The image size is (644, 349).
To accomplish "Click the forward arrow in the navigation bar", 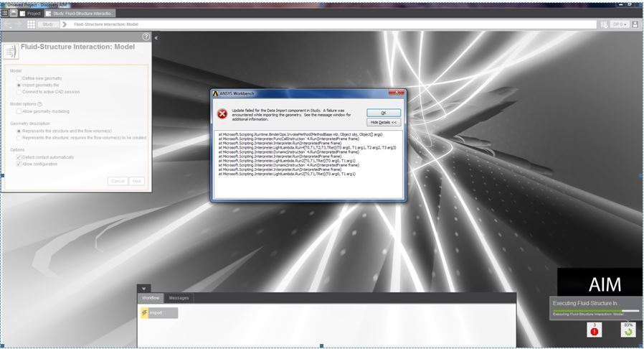I will click(19, 24).
